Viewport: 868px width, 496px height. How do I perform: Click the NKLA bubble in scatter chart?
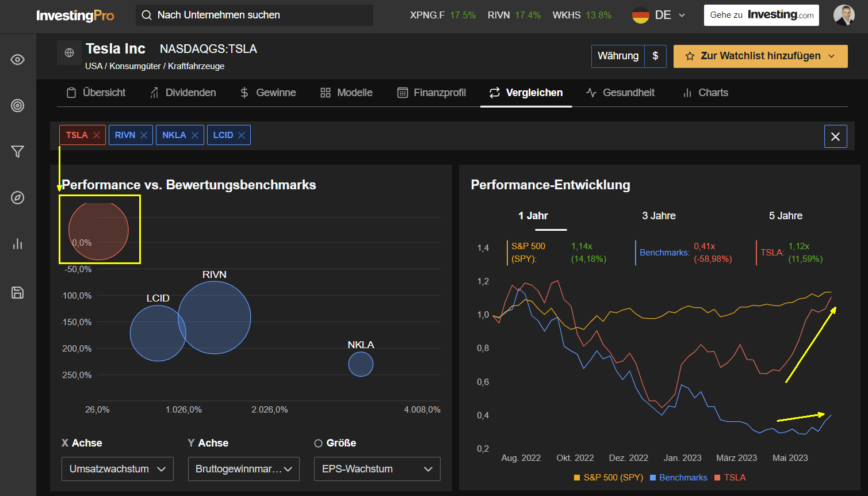361,364
